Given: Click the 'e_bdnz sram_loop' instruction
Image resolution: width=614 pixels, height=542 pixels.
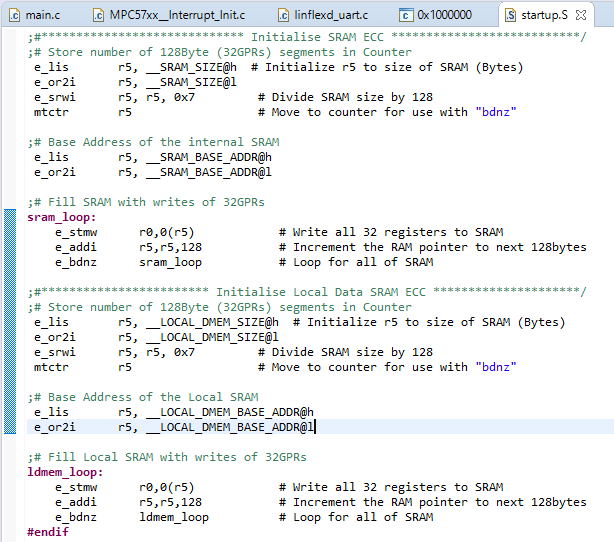Looking at the screenshot, I should pos(128,262).
